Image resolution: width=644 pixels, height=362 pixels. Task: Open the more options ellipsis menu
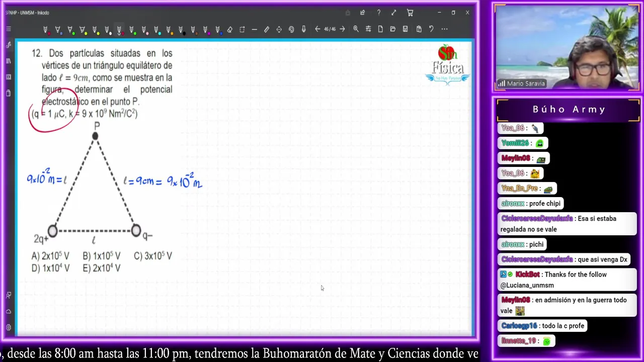pyautogui.click(x=444, y=29)
